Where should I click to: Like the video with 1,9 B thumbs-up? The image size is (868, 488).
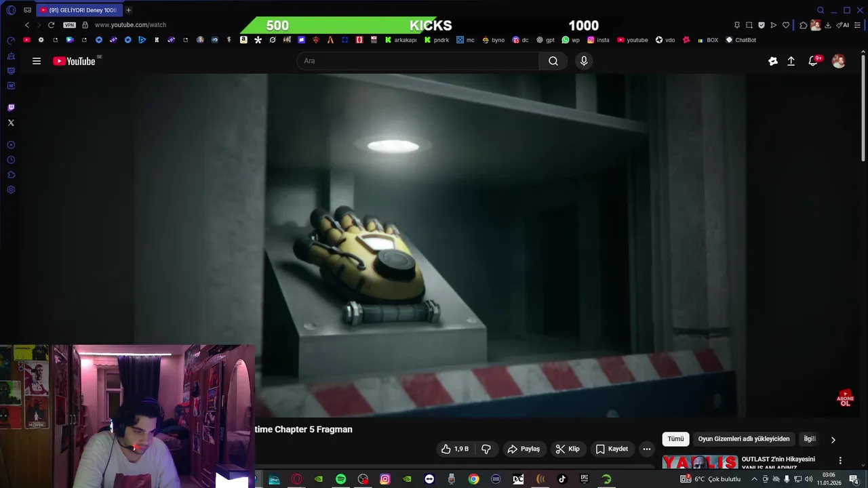[455, 449]
